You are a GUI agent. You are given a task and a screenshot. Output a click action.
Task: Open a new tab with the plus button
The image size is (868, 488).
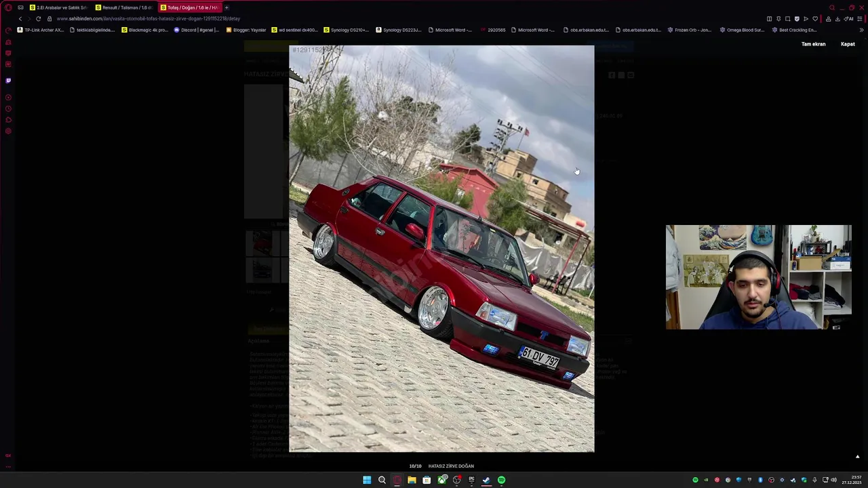pos(226,7)
